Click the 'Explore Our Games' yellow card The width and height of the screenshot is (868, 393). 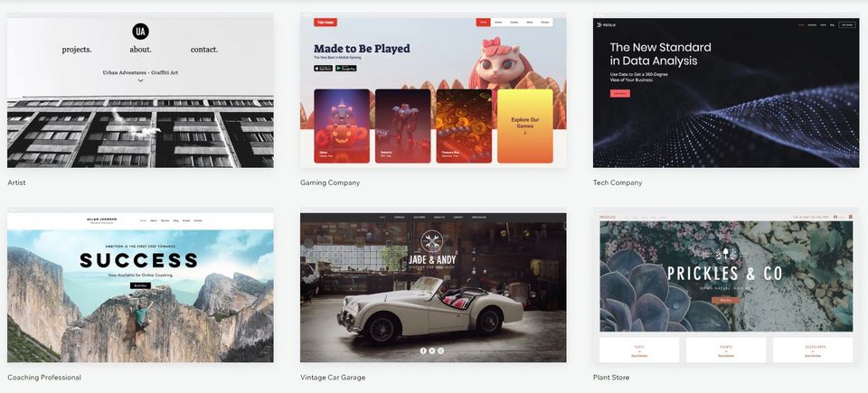pyautogui.click(x=524, y=126)
